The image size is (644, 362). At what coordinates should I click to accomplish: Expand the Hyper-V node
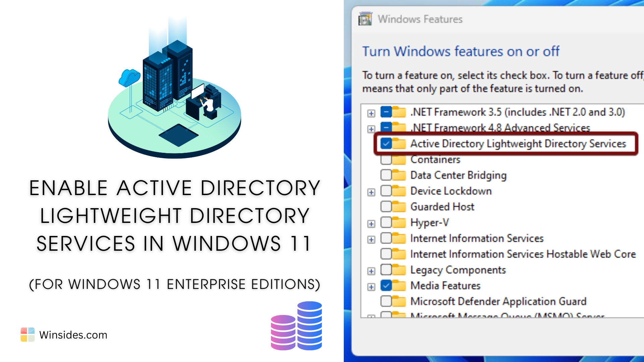click(x=371, y=222)
